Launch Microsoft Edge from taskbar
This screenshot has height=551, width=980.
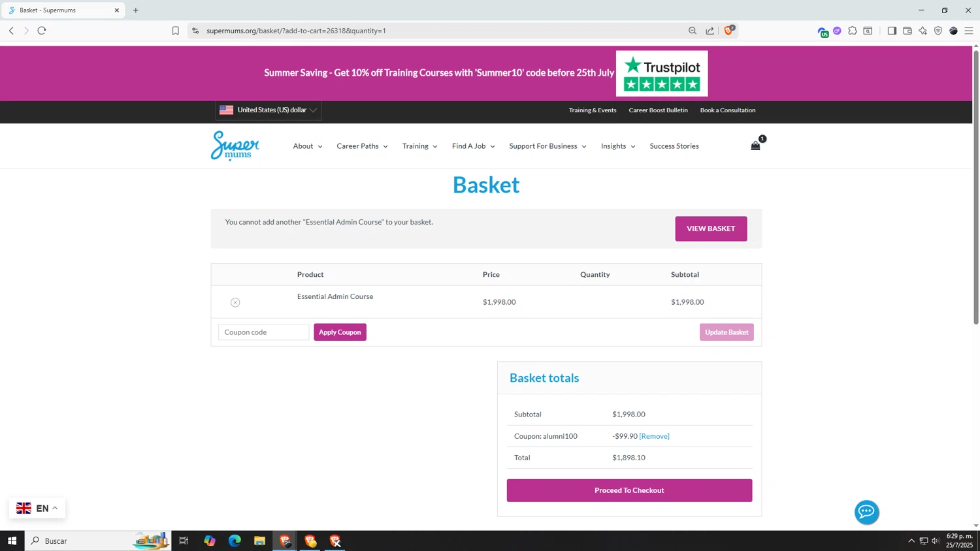(235, 541)
